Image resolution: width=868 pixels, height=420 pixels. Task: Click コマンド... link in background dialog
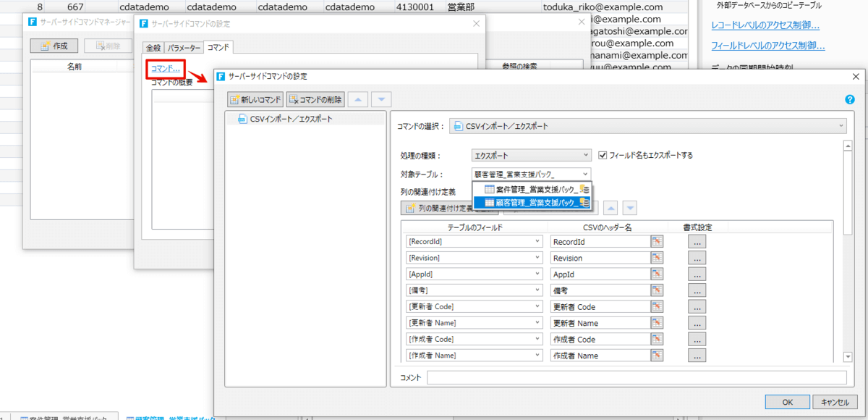pos(166,68)
